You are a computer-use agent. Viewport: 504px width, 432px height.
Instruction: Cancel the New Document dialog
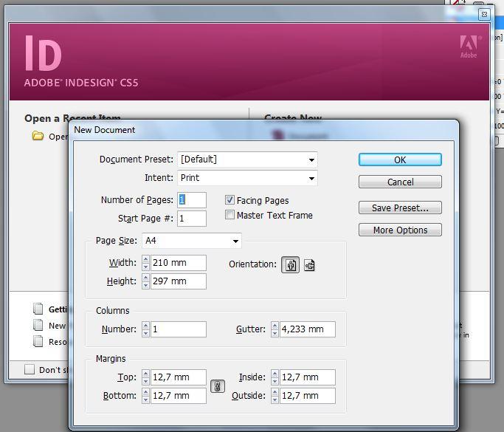tap(400, 182)
